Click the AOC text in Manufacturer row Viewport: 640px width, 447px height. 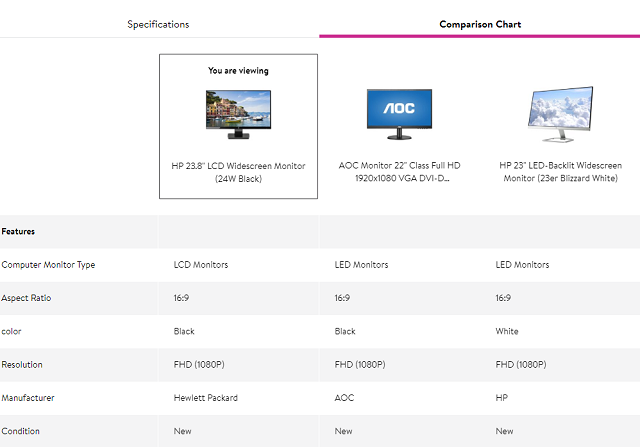[345, 397]
